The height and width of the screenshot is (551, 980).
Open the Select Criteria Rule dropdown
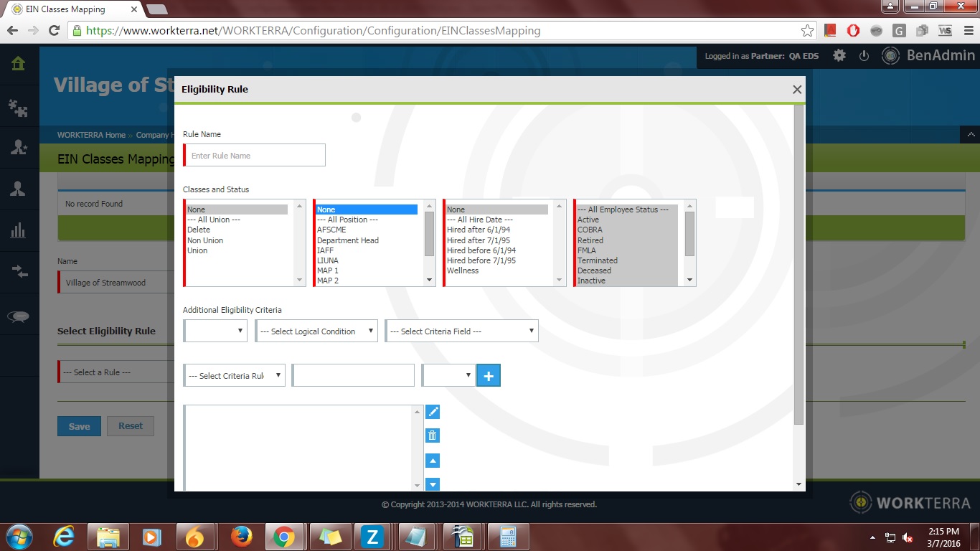235,376
